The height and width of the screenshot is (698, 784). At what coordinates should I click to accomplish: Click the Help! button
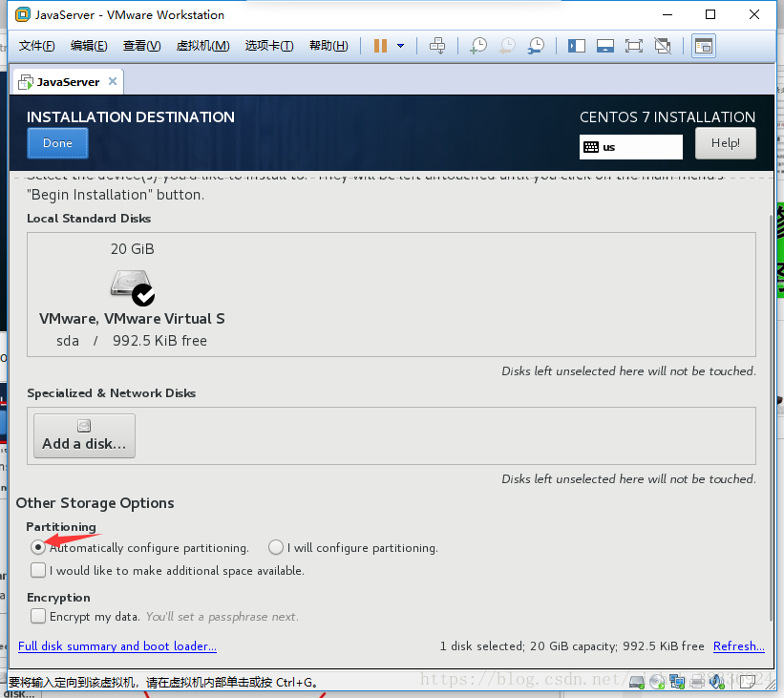(725, 143)
